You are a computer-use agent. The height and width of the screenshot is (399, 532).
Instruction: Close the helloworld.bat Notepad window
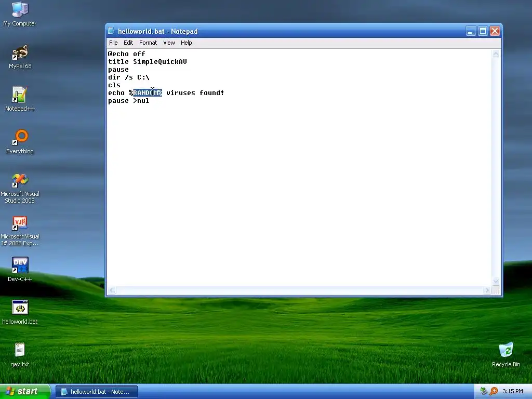[495, 31]
